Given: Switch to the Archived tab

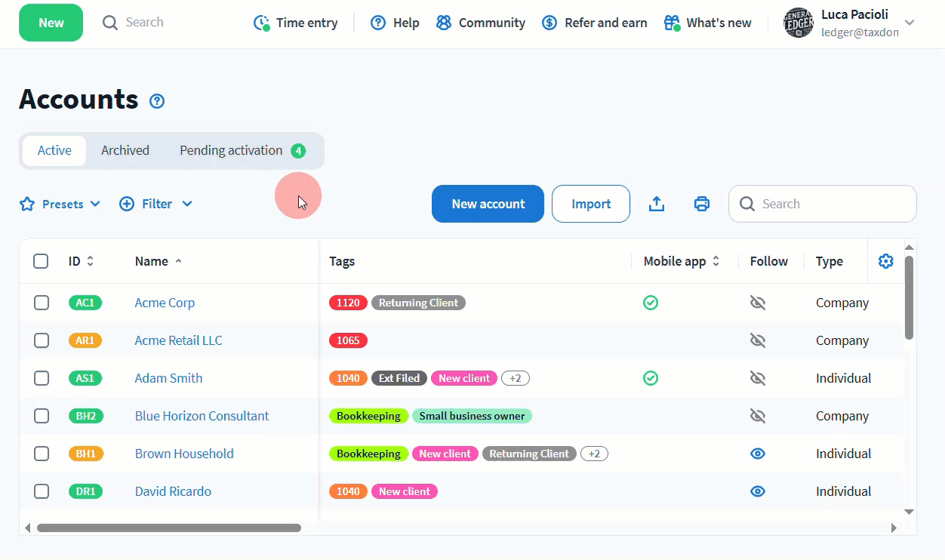Looking at the screenshot, I should tap(125, 150).
